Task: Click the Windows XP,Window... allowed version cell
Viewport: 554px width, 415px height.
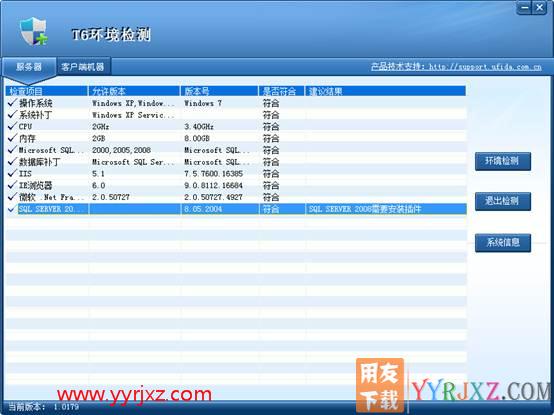Action: coord(133,103)
